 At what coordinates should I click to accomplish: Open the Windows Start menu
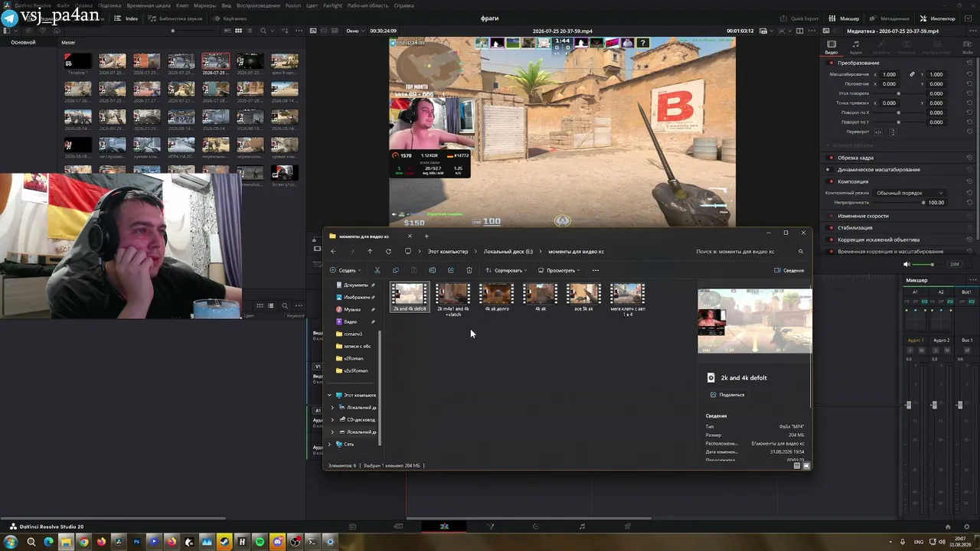[11, 542]
